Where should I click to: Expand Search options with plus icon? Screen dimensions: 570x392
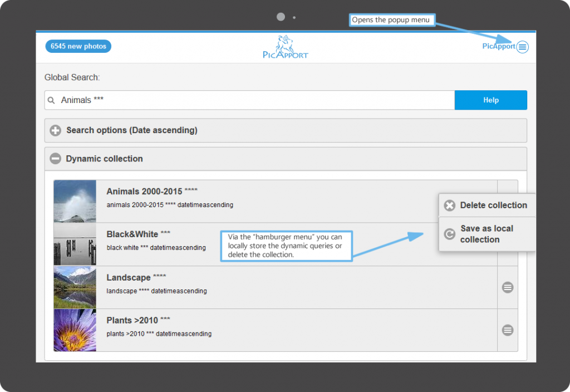pyautogui.click(x=55, y=131)
